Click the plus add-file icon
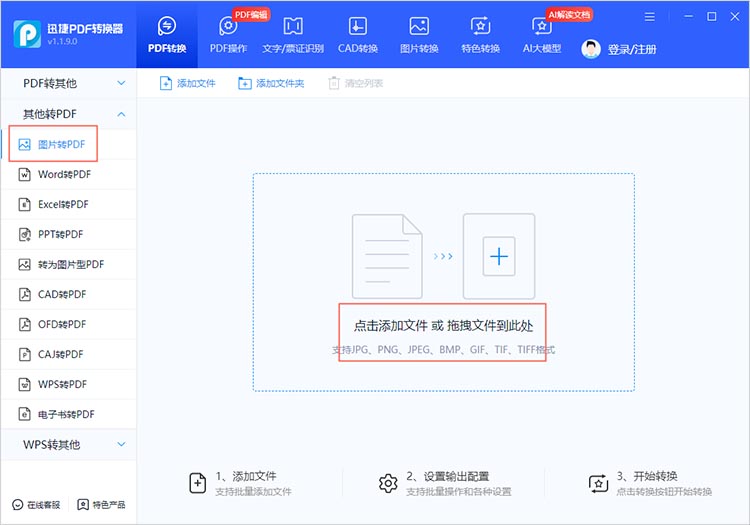The height and width of the screenshot is (525, 750). 499,256
